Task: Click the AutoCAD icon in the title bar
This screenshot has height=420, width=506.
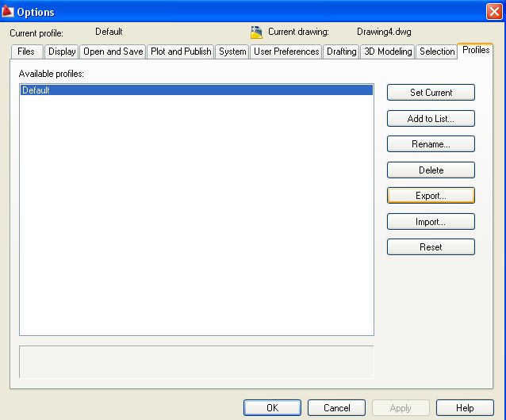Action: point(9,12)
